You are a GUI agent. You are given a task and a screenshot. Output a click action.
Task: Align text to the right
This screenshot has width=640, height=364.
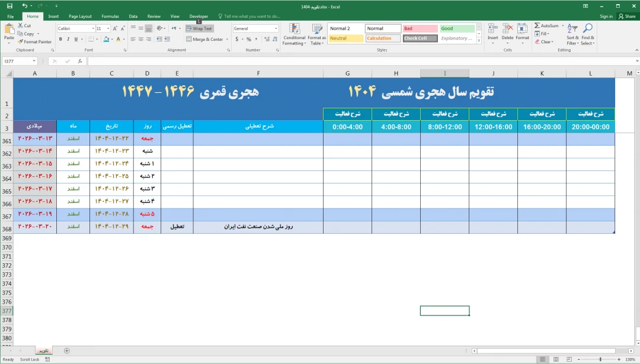click(149, 39)
